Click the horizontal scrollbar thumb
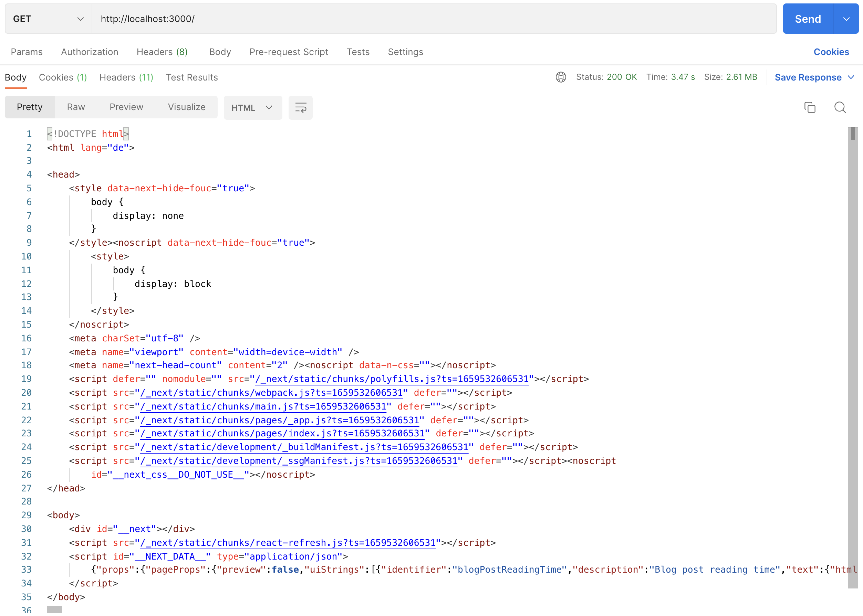This screenshot has height=616, width=863. coord(54,609)
